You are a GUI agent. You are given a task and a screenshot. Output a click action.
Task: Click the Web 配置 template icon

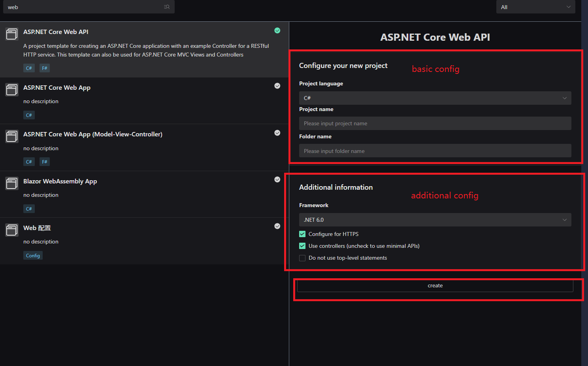point(11,230)
